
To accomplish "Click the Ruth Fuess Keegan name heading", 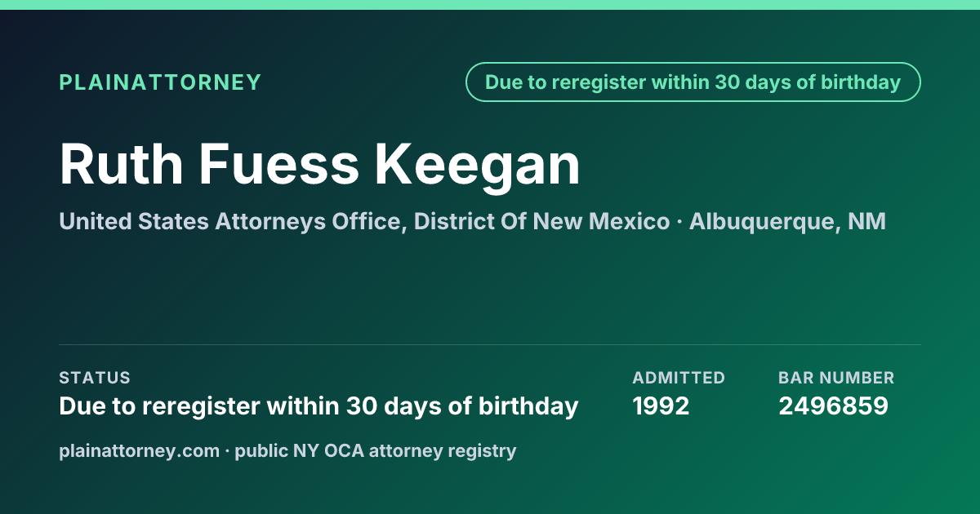I will (x=320, y=165).
